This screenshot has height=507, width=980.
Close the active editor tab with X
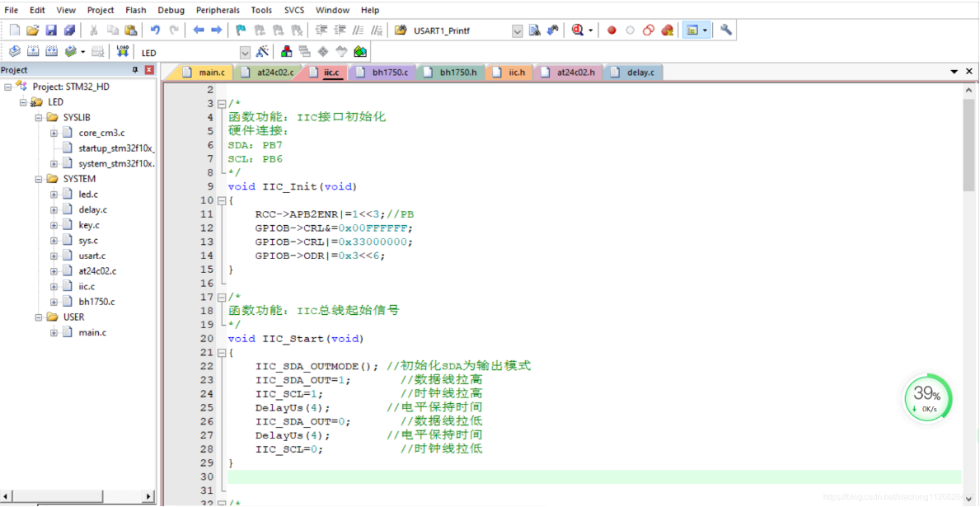[969, 72]
